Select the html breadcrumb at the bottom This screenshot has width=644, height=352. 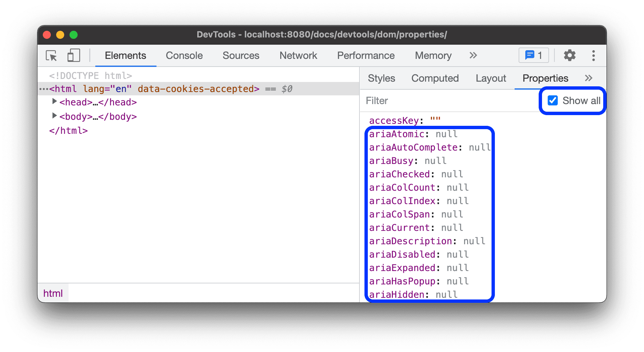[x=53, y=293]
